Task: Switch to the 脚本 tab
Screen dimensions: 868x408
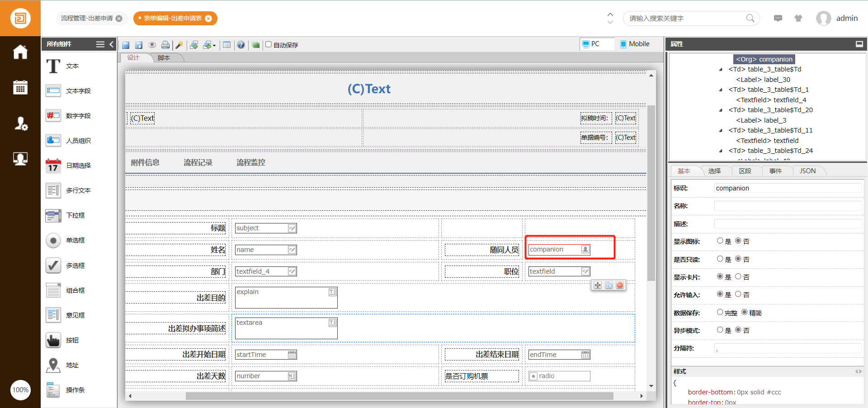Action: 164,58
